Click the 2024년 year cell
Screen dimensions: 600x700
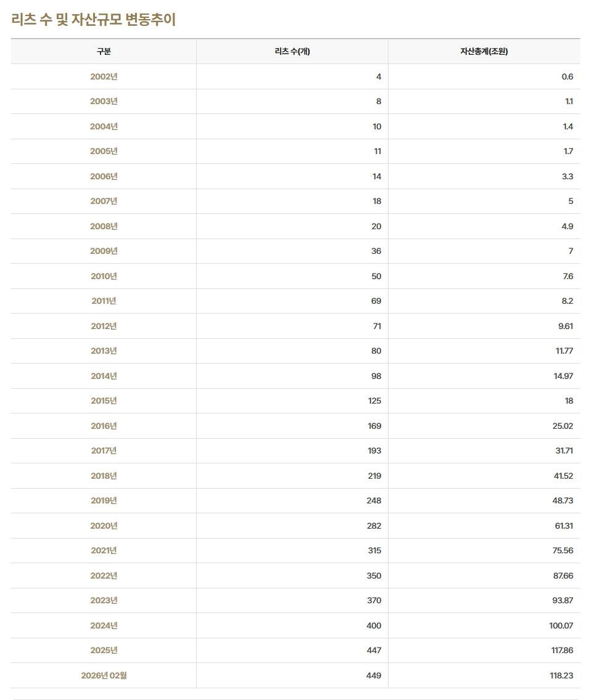click(104, 625)
